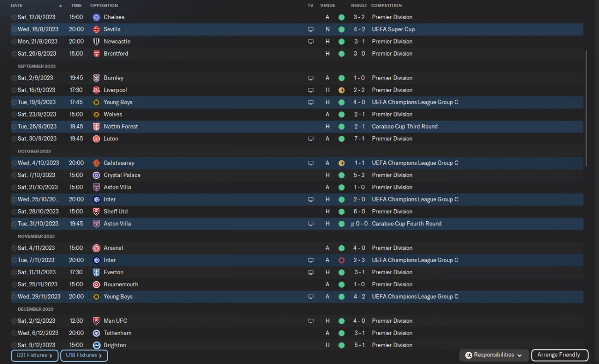The width and height of the screenshot is (599, 364).
Task: Click the Chelsea club badge icon
Action: click(x=96, y=17)
